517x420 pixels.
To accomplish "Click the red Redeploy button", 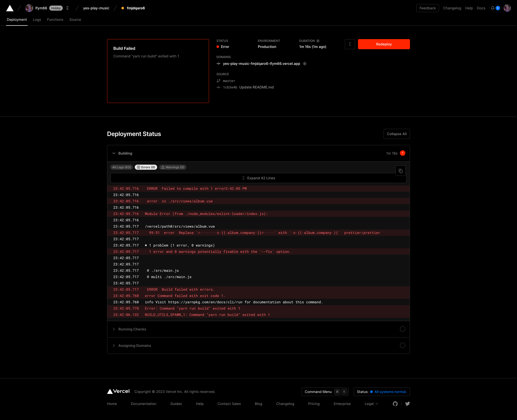I will [384, 44].
